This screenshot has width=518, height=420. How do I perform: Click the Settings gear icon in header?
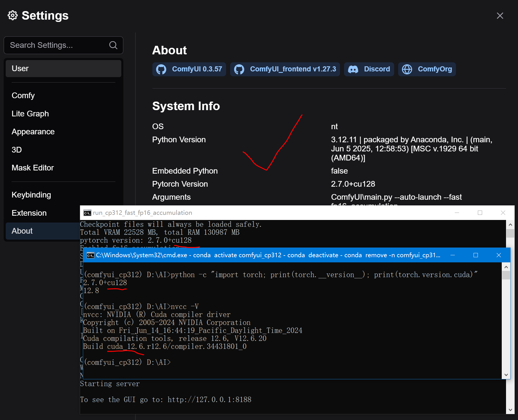(13, 15)
